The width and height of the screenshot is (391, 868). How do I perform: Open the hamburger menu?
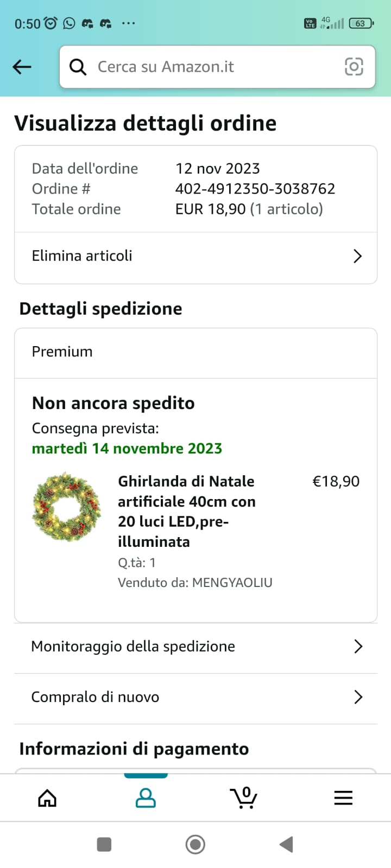[x=343, y=798]
